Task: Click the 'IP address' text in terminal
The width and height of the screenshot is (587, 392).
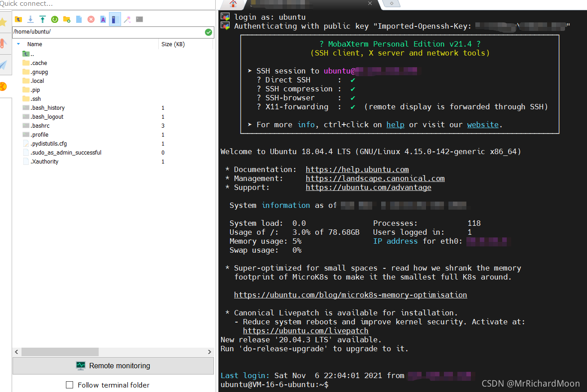Action: coord(396,241)
